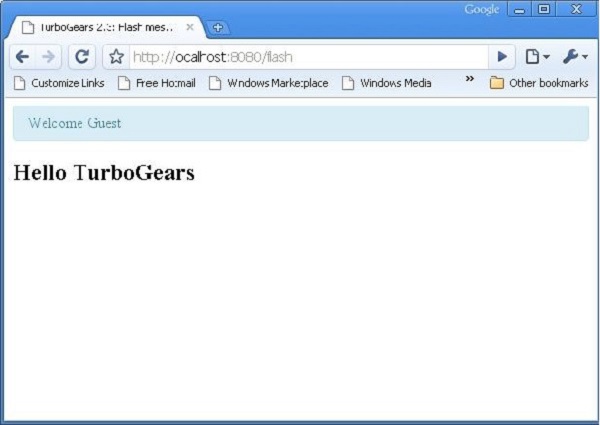Focus the localhost:8080/flash address bar
600x425 pixels.
point(300,57)
